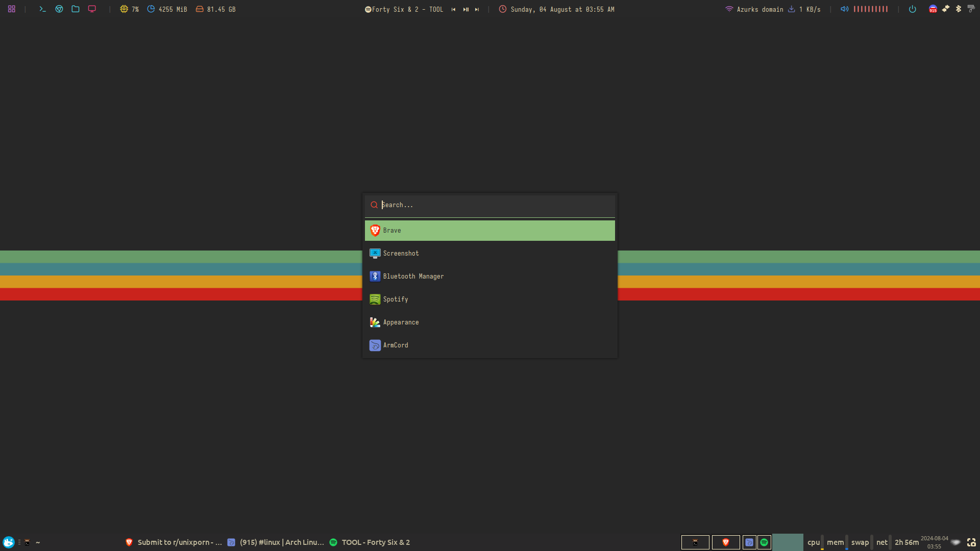Open Appearance settings from launcher
The image size is (980, 551).
[490, 322]
